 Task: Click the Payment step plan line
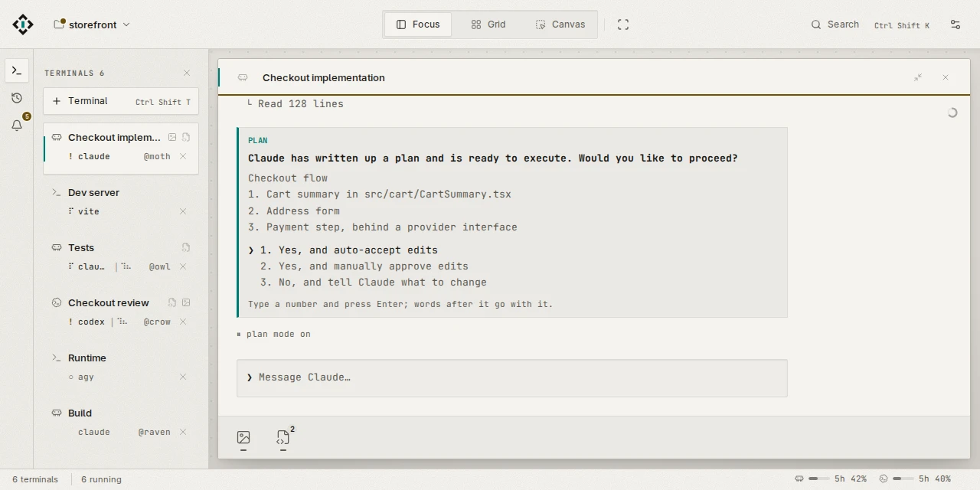coord(383,227)
